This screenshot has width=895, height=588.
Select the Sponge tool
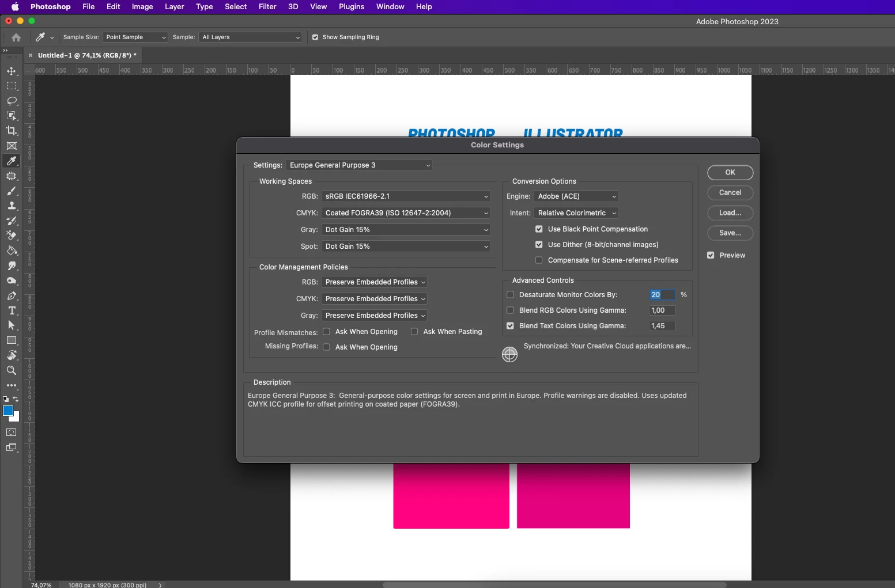tap(12, 281)
